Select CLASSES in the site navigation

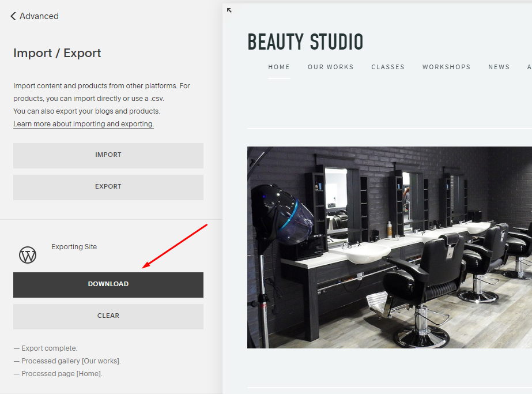click(x=388, y=67)
